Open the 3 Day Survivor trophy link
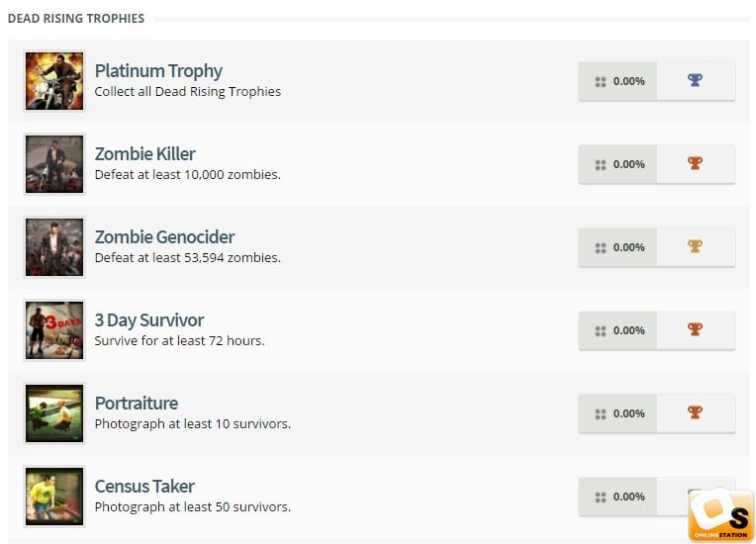 (149, 320)
